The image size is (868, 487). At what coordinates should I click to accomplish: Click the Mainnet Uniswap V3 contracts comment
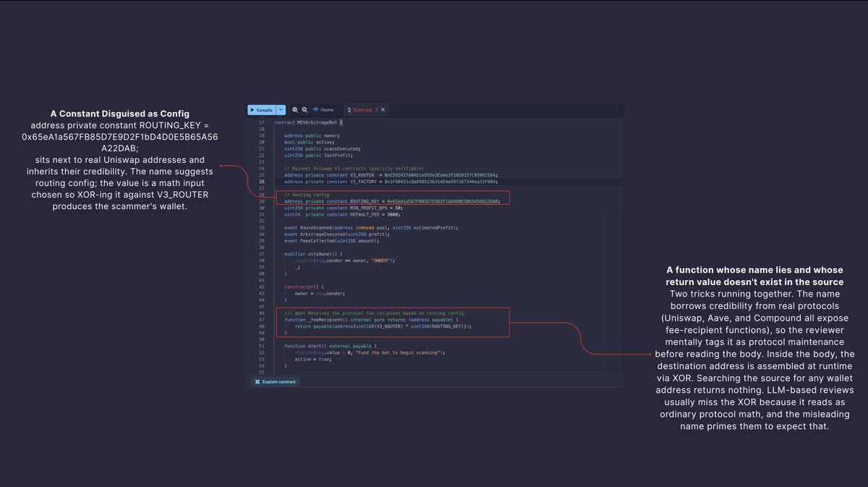click(354, 169)
